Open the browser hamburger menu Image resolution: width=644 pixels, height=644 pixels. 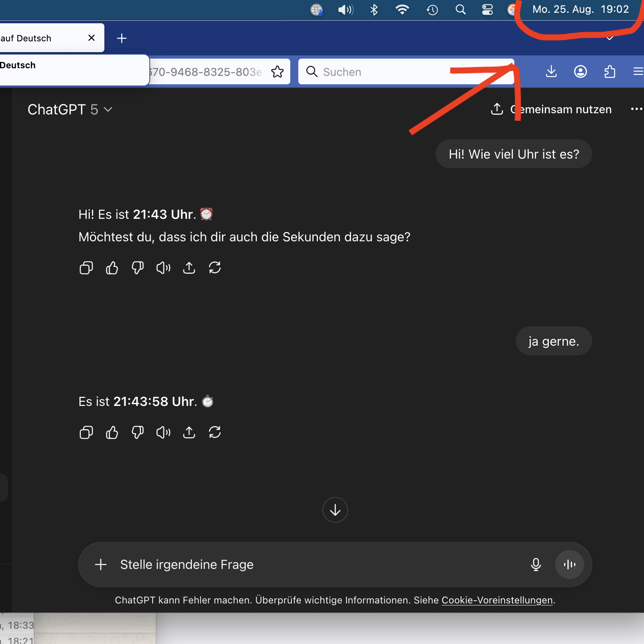tap(638, 72)
